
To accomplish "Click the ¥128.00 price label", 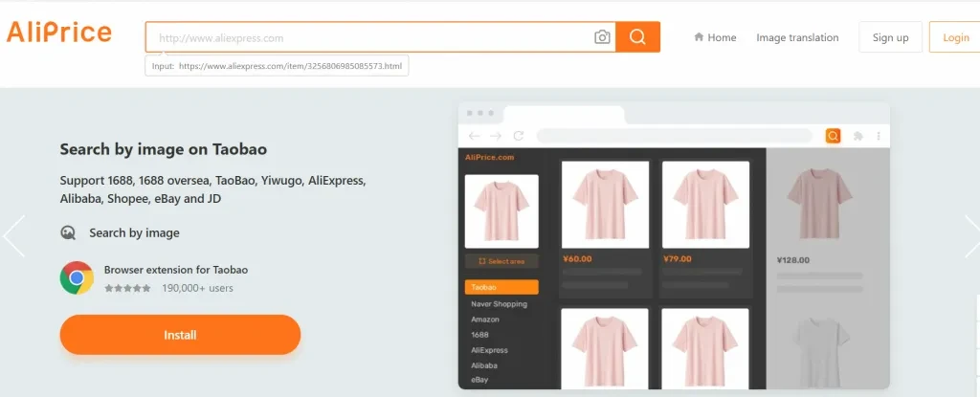I will (793, 260).
